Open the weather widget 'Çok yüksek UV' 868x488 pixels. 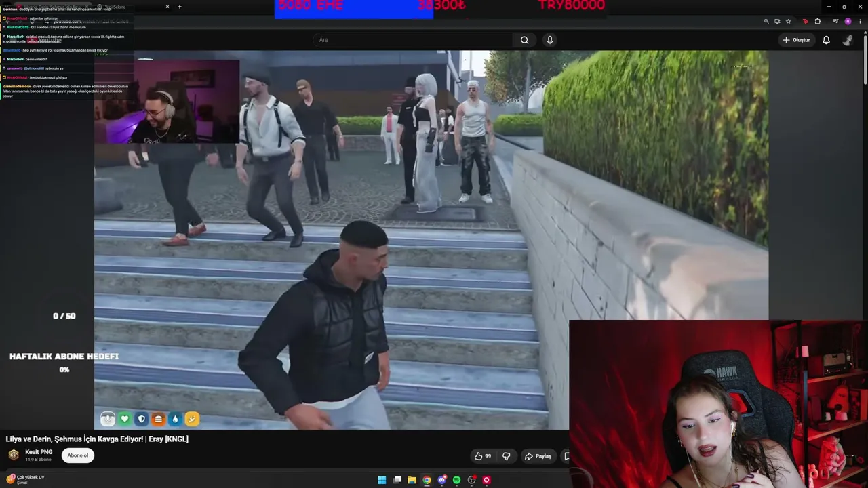click(26, 479)
